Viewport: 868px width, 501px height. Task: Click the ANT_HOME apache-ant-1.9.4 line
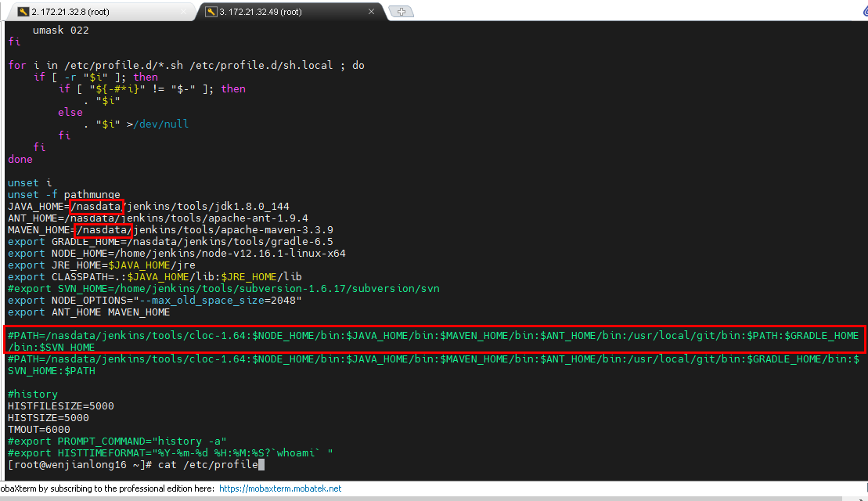157,218
